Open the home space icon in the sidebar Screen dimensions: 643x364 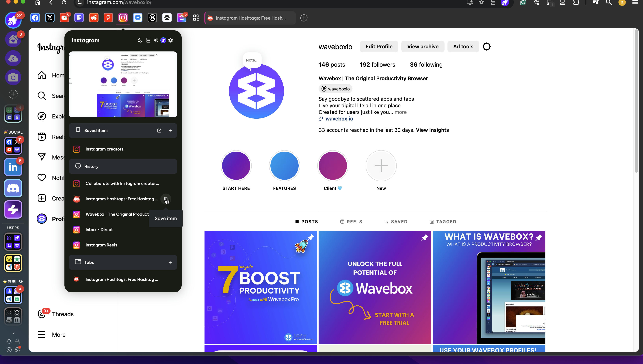click(13, 39)
